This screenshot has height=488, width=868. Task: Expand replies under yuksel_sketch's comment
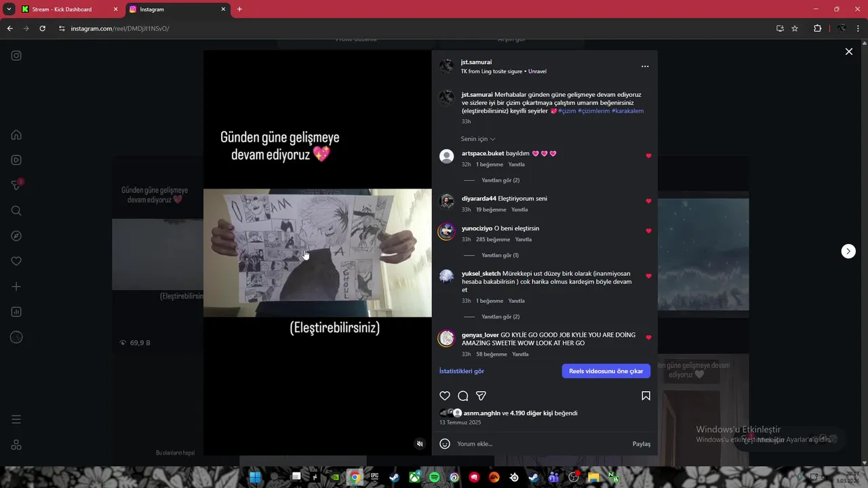(500, 317)
